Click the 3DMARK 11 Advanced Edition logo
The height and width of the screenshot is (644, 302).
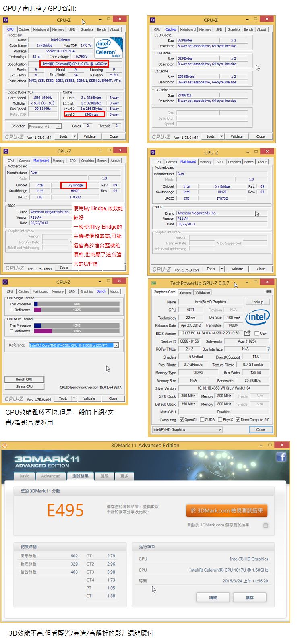(47, 462)
